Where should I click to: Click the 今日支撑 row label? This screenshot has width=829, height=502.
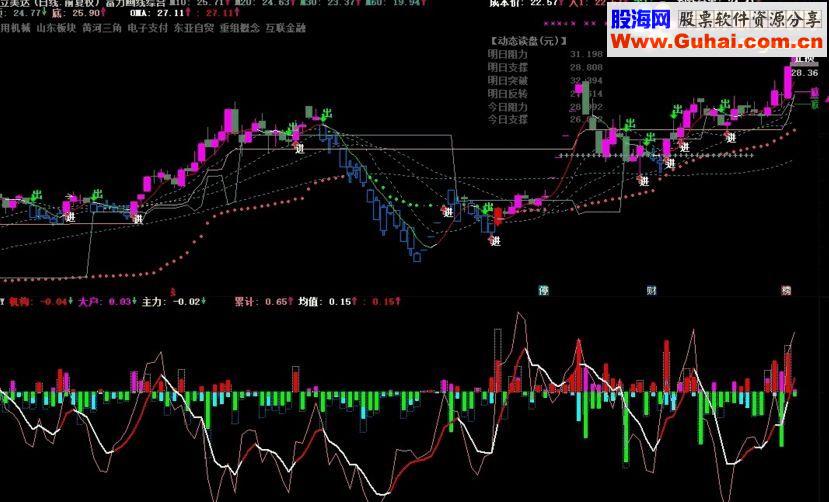[508, 119]
